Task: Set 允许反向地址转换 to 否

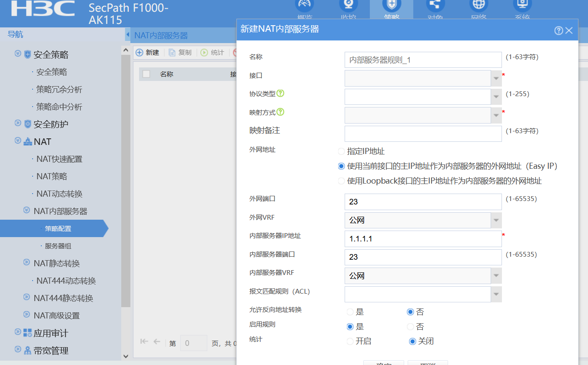Action: click(410, 312)
